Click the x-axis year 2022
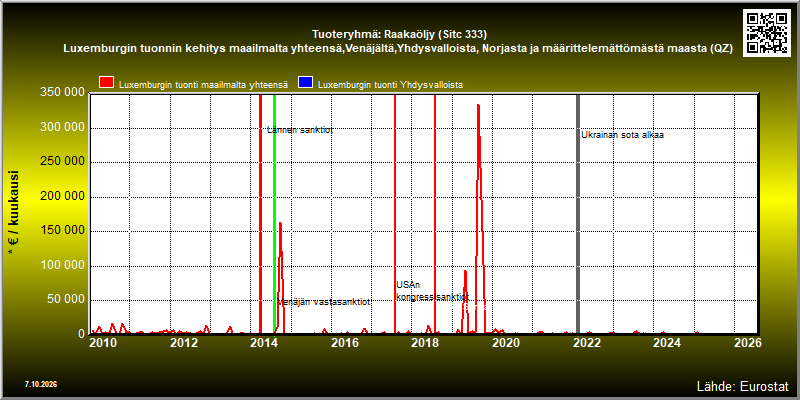The image size is (800, 400). pos(586,343)
